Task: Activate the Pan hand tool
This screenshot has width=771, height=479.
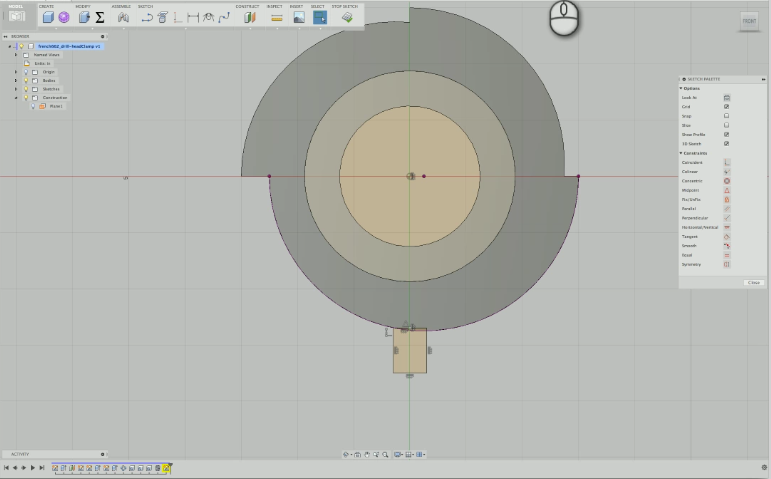Action: click(x=367, y=455)
